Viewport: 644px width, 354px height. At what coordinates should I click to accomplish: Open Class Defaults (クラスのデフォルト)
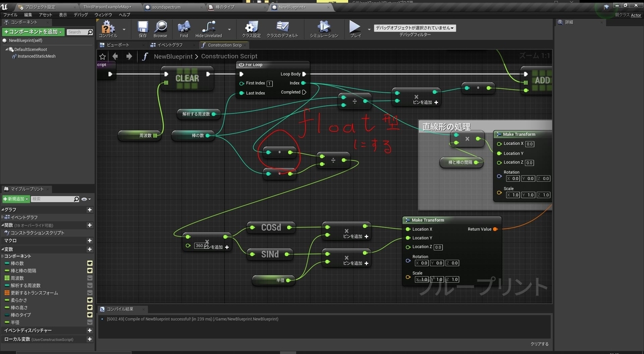point(282,27)
